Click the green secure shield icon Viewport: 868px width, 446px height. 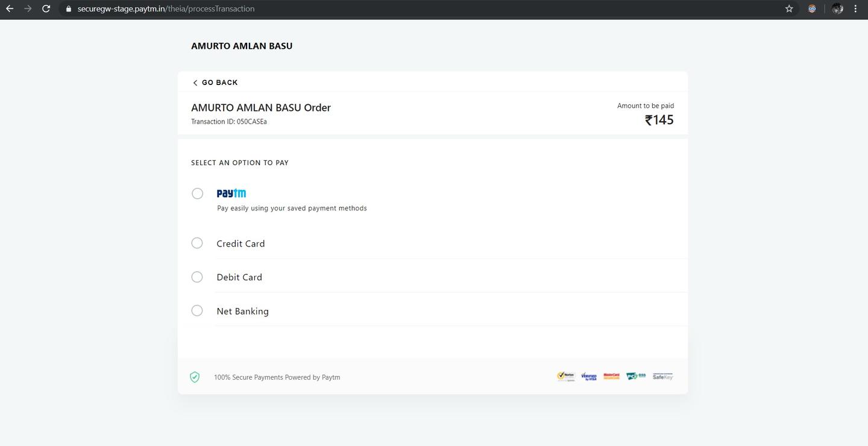coord(195,377)
